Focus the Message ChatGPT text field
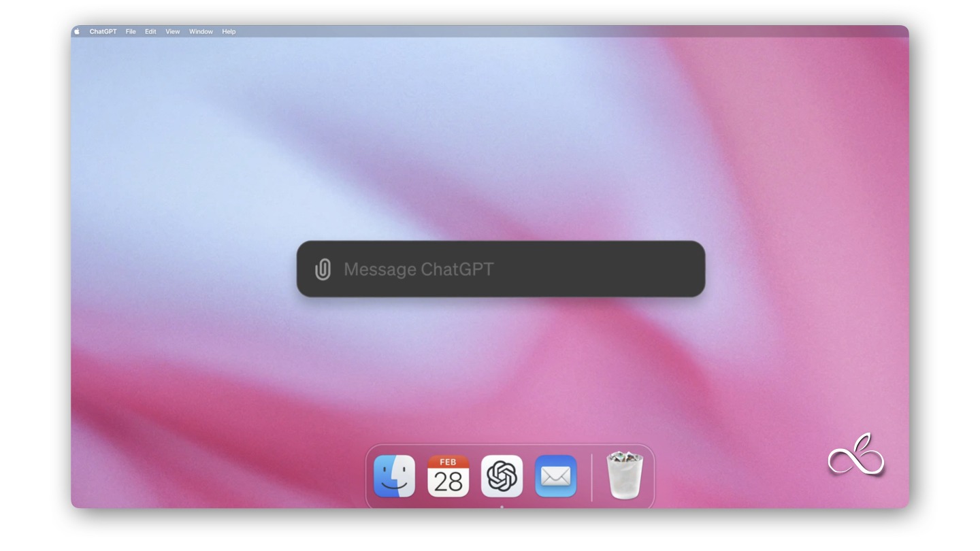The height and width of the screenshot is (551, 980). 501,269
